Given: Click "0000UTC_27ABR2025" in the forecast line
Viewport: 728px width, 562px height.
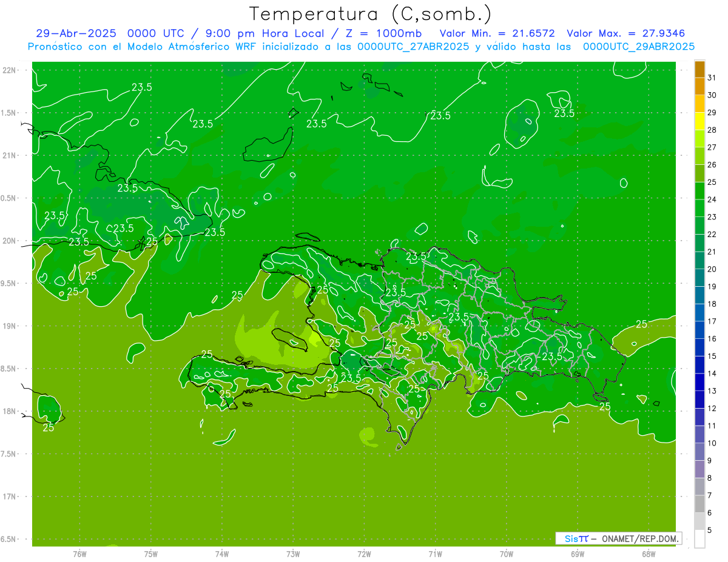Looking at the screenshot, I should coord(413,46).
